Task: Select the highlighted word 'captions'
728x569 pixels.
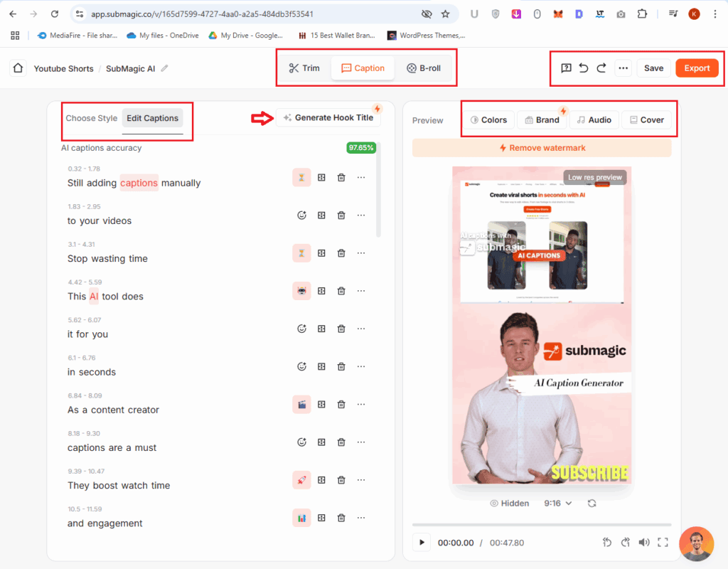Action: pos(139,183)
